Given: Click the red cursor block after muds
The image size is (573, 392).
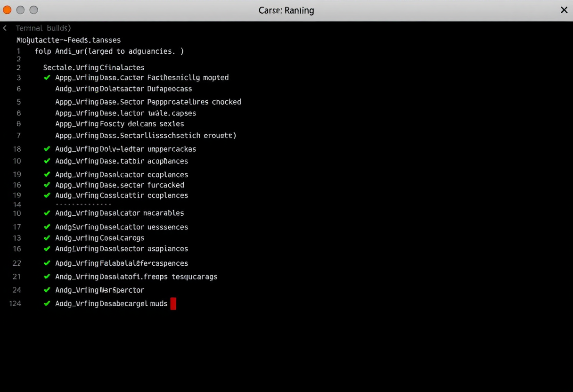Looking at the screenshot, I should click(173, 303).
